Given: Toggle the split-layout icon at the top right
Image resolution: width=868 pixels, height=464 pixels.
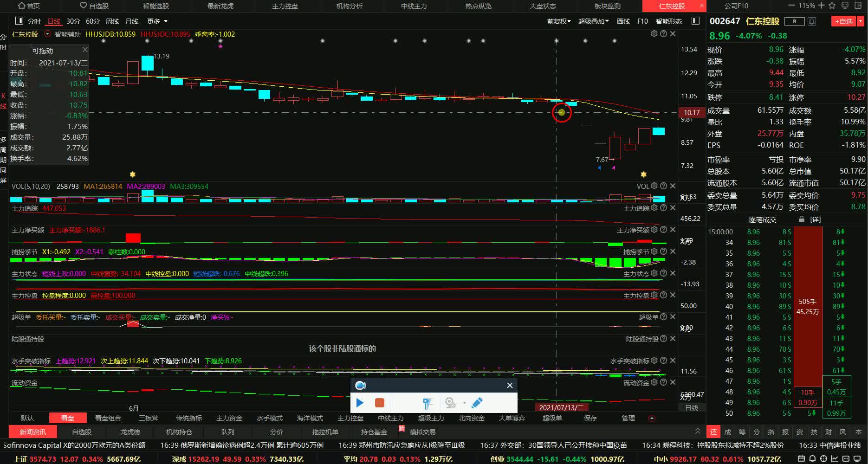Looking at the screenshot, I should coord(859,6).
